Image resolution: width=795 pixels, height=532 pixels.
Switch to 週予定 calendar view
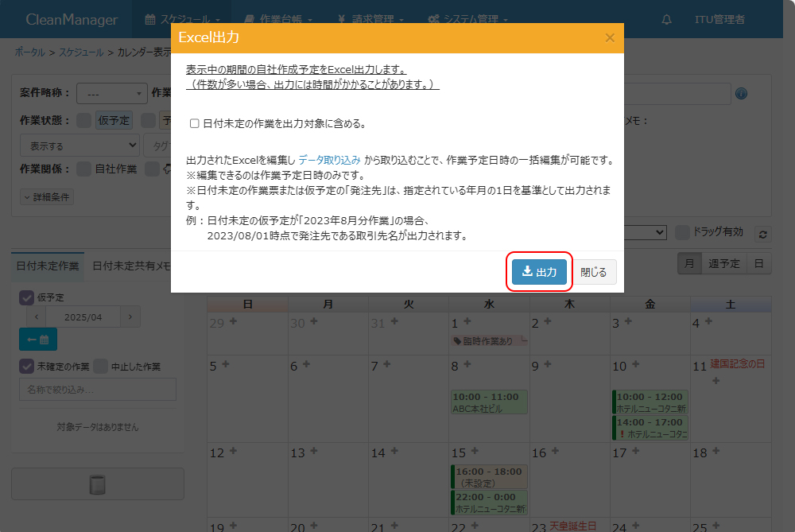tap(723, 263)
